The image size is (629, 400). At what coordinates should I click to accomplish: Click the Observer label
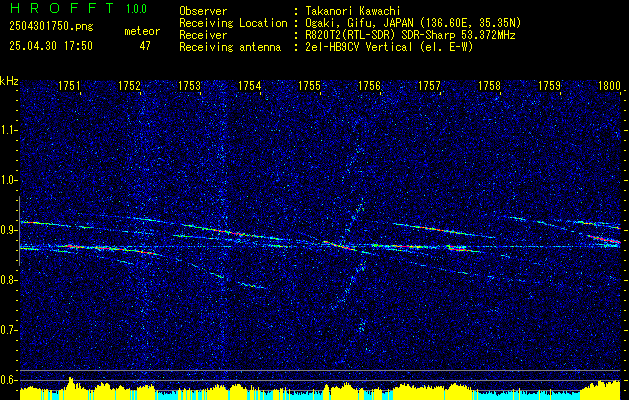coord(203,11)
